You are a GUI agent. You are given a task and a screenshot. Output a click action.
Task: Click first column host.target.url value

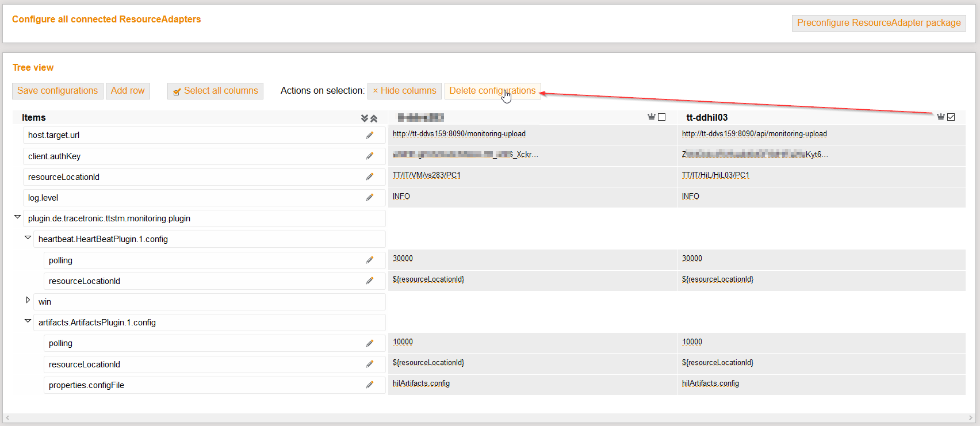(x=459, y=134)
